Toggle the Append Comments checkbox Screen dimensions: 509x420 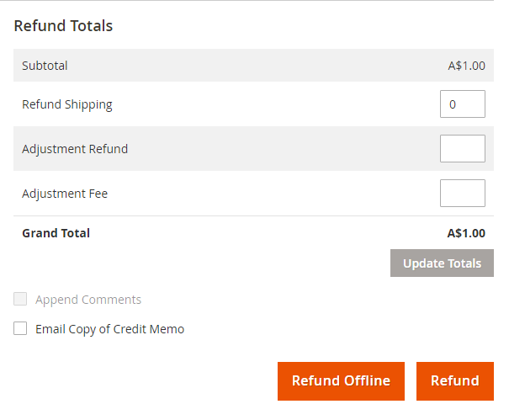point(20,300)
